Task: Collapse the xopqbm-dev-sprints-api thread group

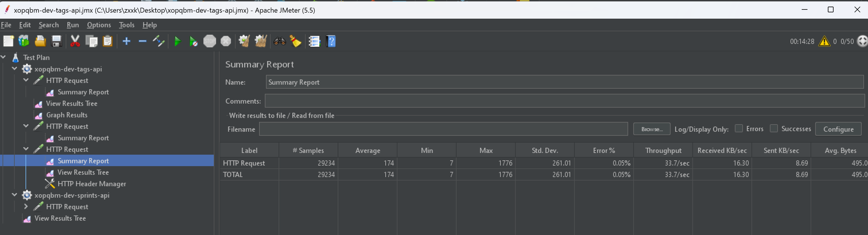Action: coord(14,195)
